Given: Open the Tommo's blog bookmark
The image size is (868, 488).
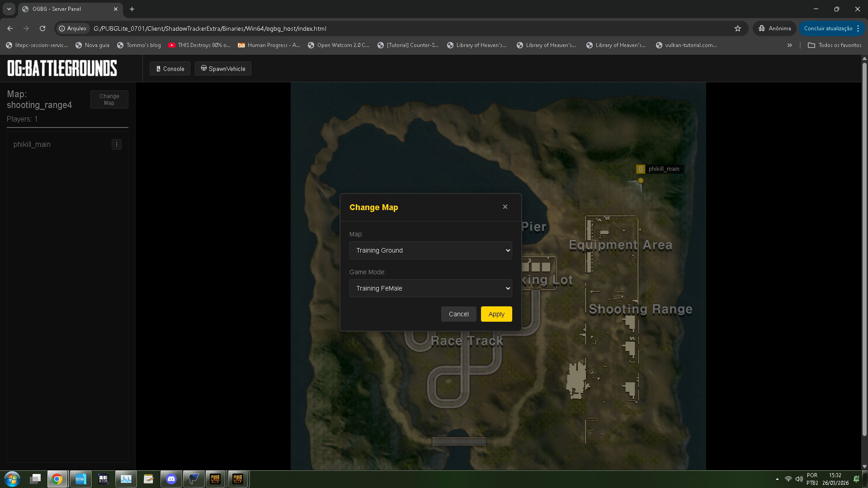Looking at the screenshot, I should click(139, 45).
